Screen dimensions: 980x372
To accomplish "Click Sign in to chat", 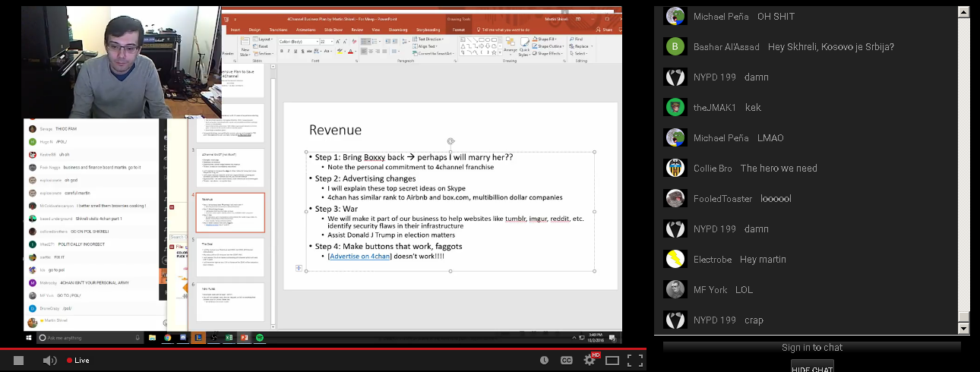I will [812, 348].
